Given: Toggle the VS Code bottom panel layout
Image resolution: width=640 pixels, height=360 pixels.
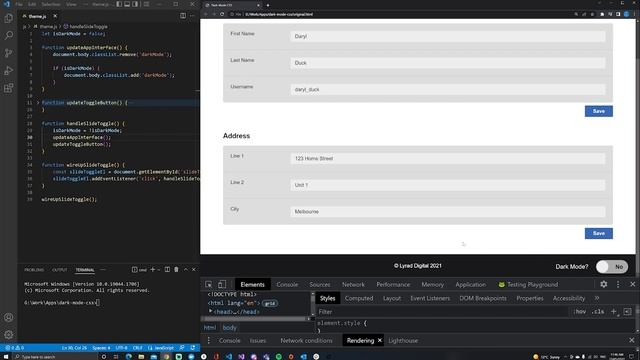Looking at the screenshot, I should (x=127, y=4).
